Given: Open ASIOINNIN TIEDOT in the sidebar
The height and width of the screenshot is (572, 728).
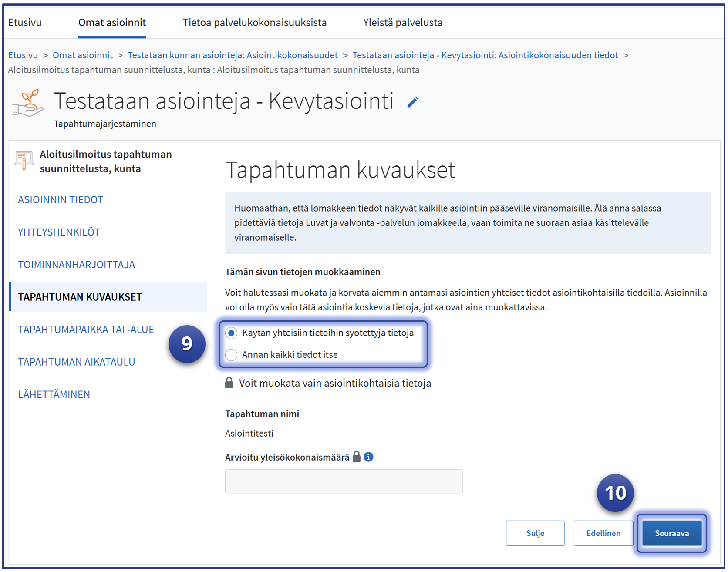Looking at the screenshot, I should click(x=61, y=200).
